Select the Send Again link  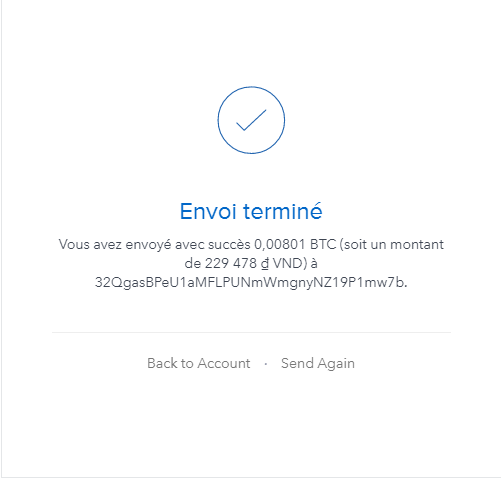(x=318, y=364)
